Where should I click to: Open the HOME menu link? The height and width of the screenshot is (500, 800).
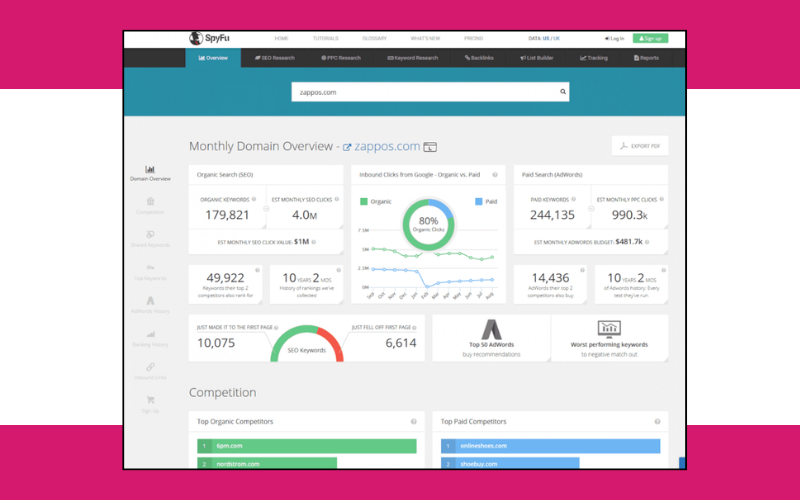click(281, 38)
